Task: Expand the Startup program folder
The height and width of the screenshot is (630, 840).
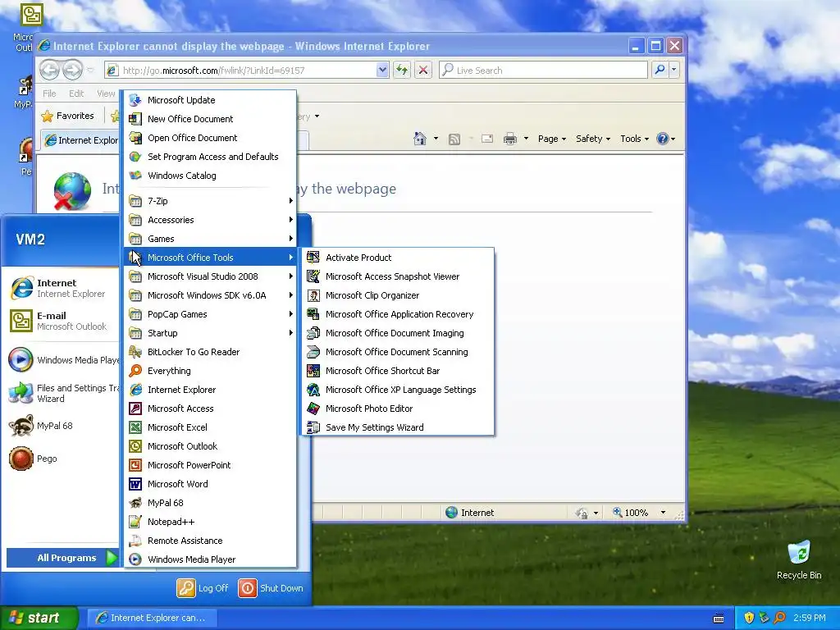Action: pos(210,333)
